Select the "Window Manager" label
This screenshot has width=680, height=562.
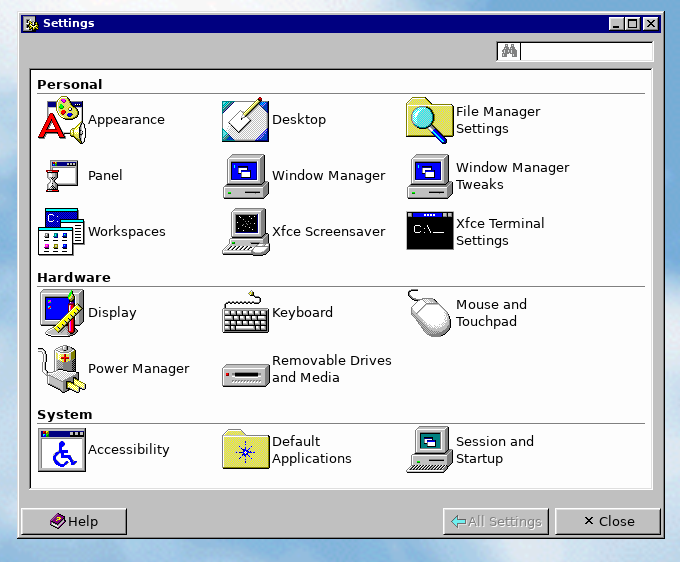click(x=328, y=176)
